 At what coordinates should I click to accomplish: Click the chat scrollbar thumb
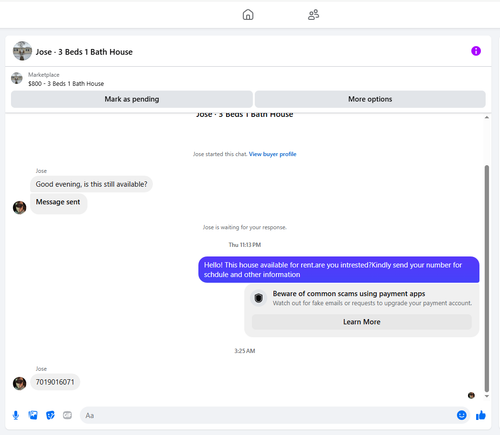pyautogui.click(x=487, y=278)
